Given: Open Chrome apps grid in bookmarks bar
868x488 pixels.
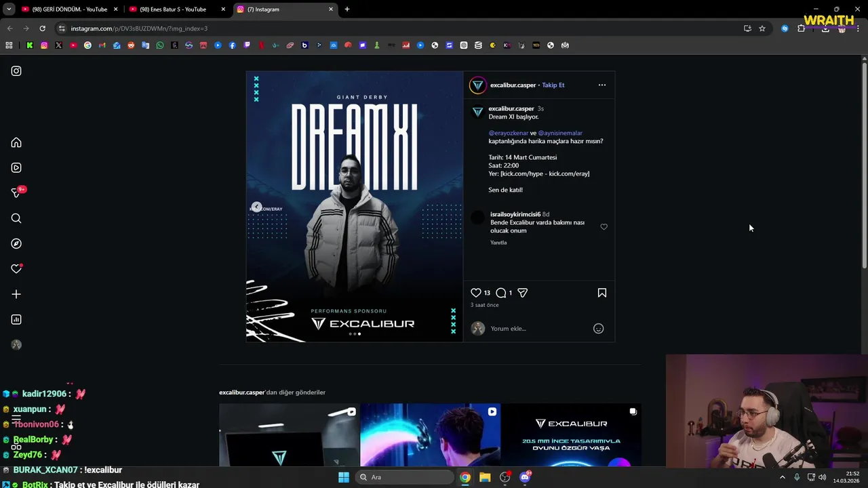Looking at the screenshot, I should (x=9, y=45).
